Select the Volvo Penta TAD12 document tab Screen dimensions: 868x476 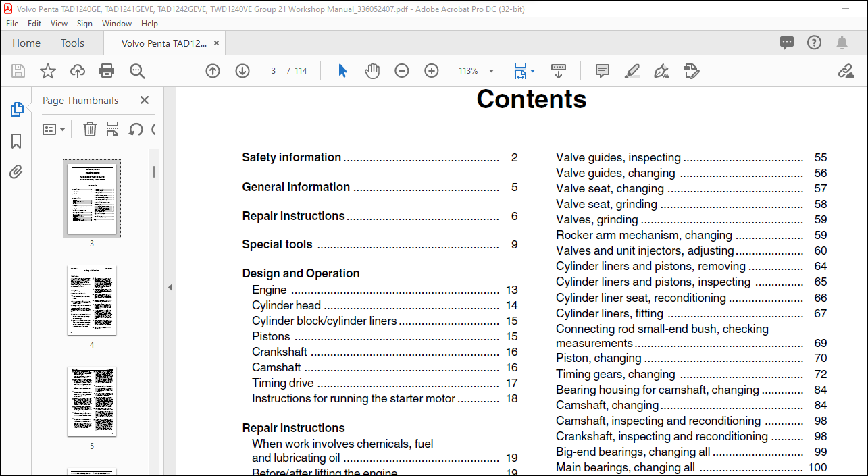[x=164, y=43]
